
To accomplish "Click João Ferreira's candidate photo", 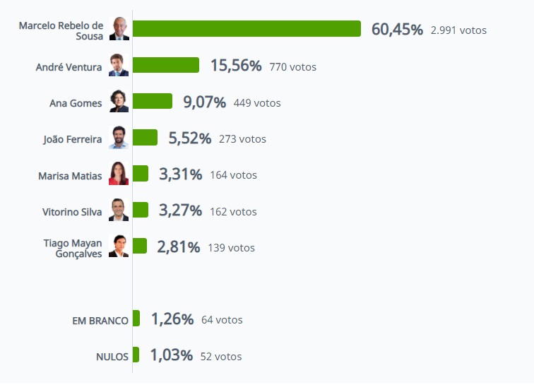I will coord(119,138).
